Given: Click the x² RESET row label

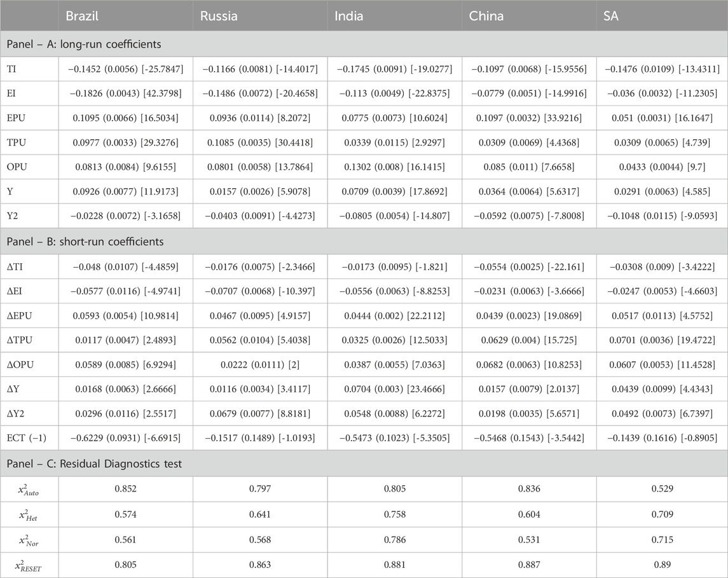Looking at the screenshot, I should tap(29, 565).
